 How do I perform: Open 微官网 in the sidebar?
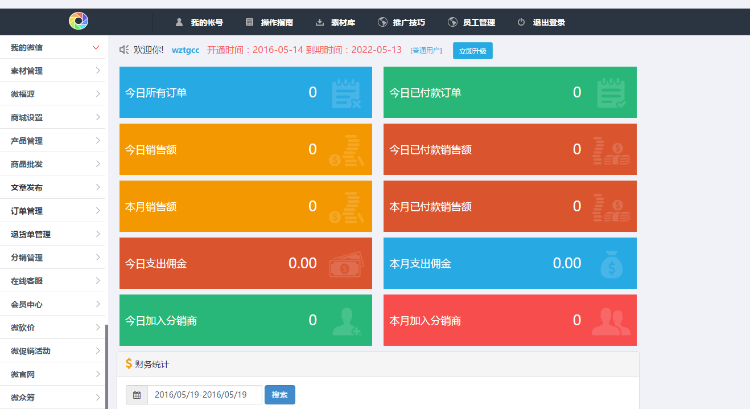click(53, 374)
